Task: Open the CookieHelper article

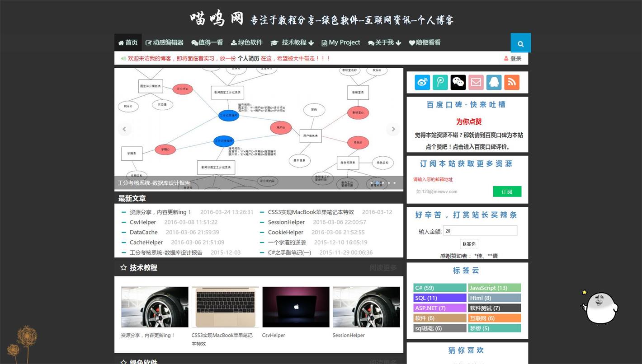Action: [286, 232]
